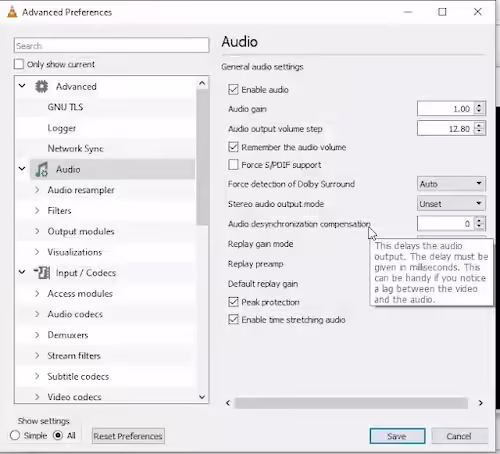
Task: Enable Force S/PDIF support
Action: pos(233,165)
